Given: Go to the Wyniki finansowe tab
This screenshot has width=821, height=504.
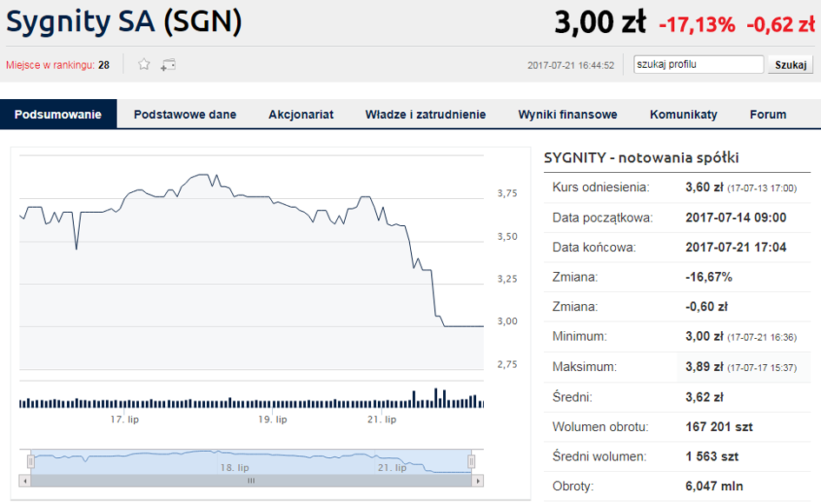Looking at the screenshot, I should pos(567,114).
